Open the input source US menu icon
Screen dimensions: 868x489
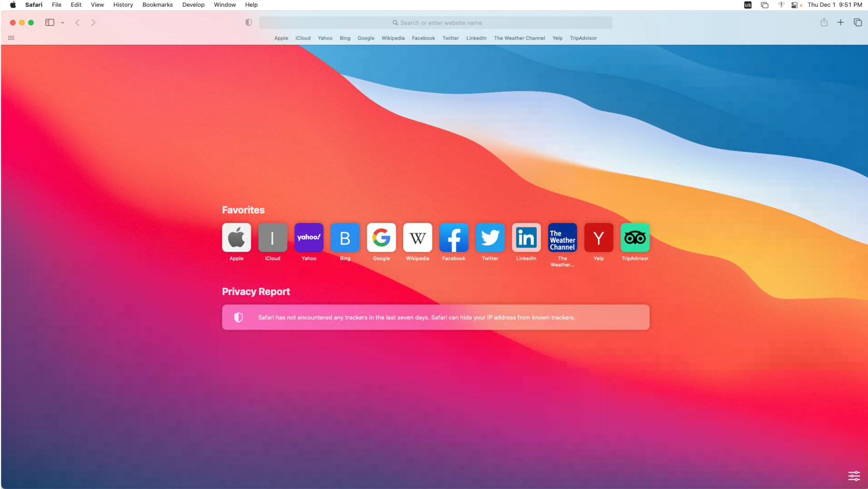(x=748, y=5)
